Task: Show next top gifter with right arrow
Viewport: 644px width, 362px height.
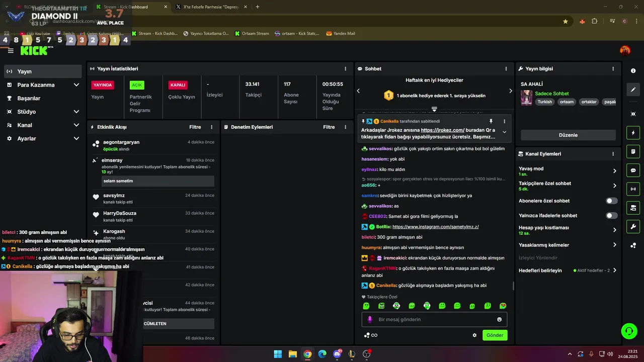Action: [510, 91]
